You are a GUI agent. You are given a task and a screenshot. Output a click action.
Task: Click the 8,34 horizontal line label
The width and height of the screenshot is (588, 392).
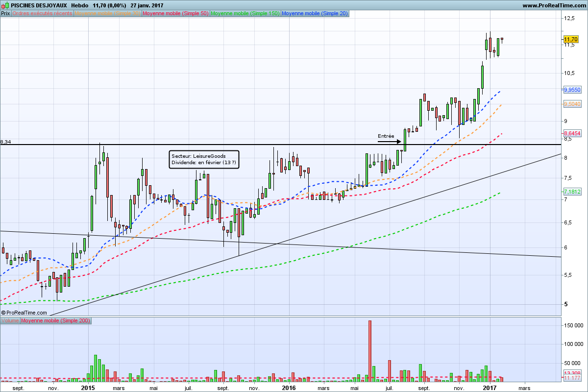pos(5,142)
